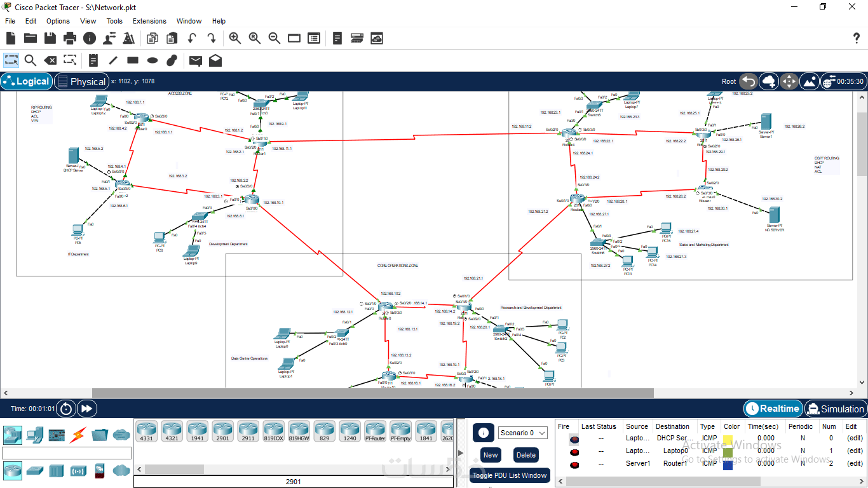Add a simple PDU envelope icon
Screen dimensions: 868x488
[196, 60]
